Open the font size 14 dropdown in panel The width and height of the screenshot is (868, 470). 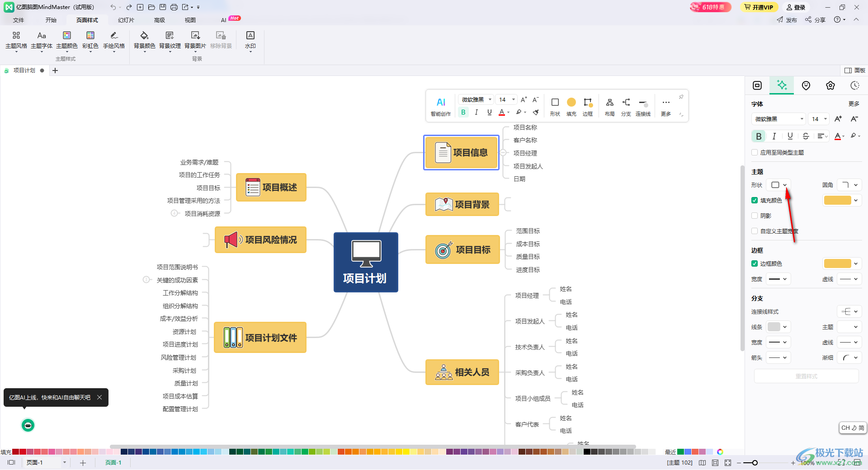point(819,119)
